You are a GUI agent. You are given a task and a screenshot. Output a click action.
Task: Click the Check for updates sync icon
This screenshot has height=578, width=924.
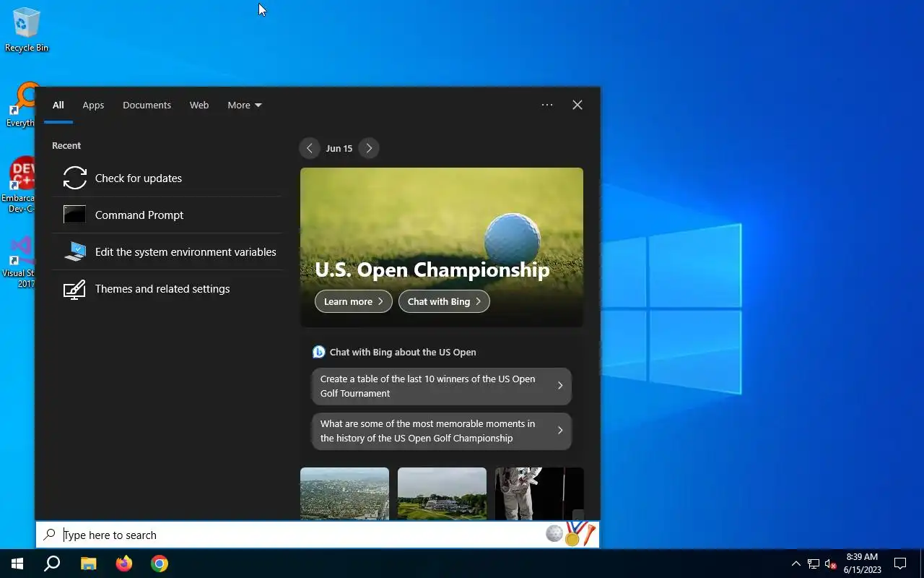click(75, 178)
